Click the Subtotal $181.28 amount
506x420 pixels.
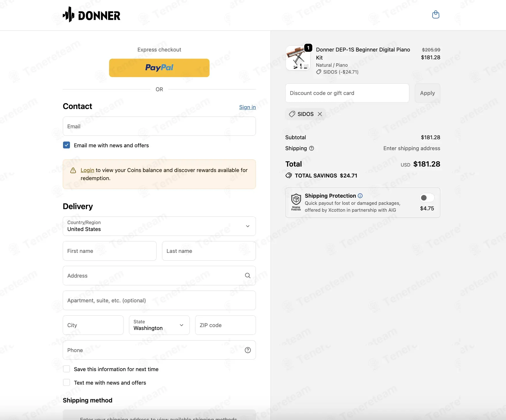pos(431,138)
